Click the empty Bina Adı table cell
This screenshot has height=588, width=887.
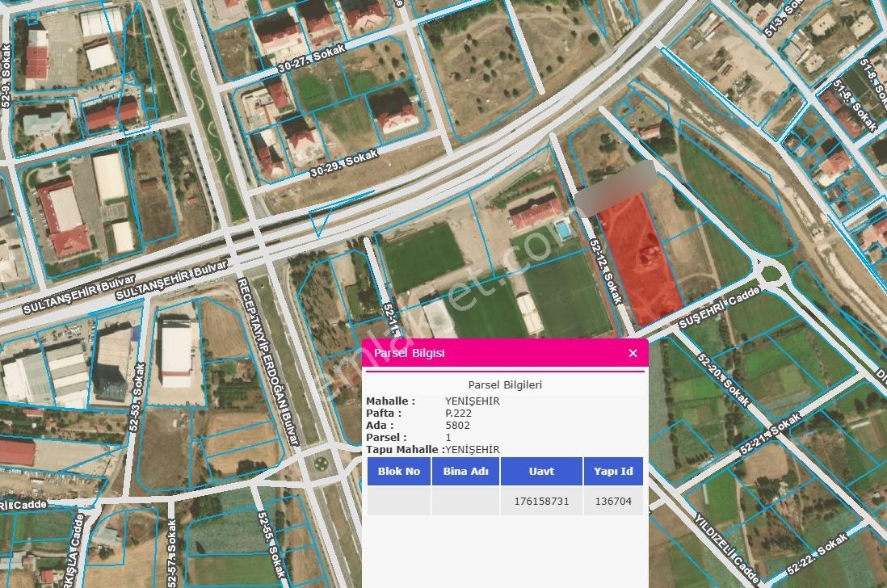tap(465, 502)
